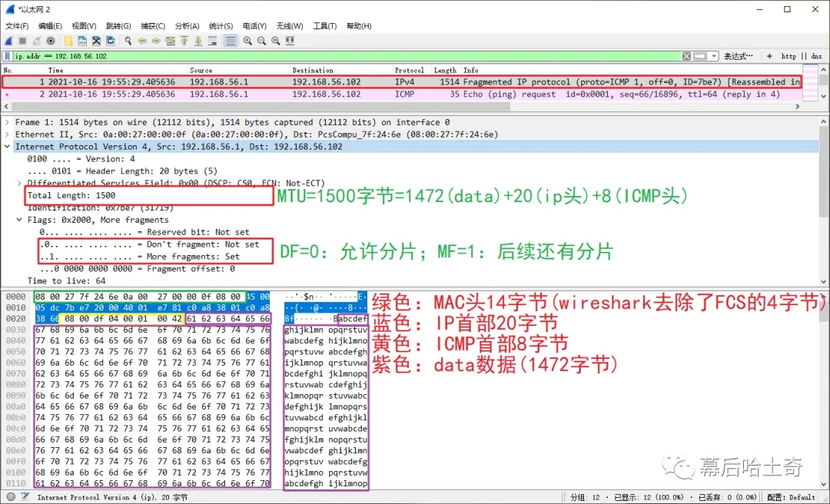830x504 pixels.
Task: Reset text zoom to normal size
Action: 276,41
